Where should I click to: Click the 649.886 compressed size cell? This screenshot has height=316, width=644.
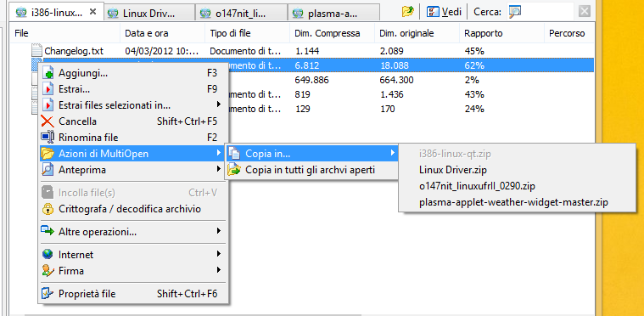[311, 80]
